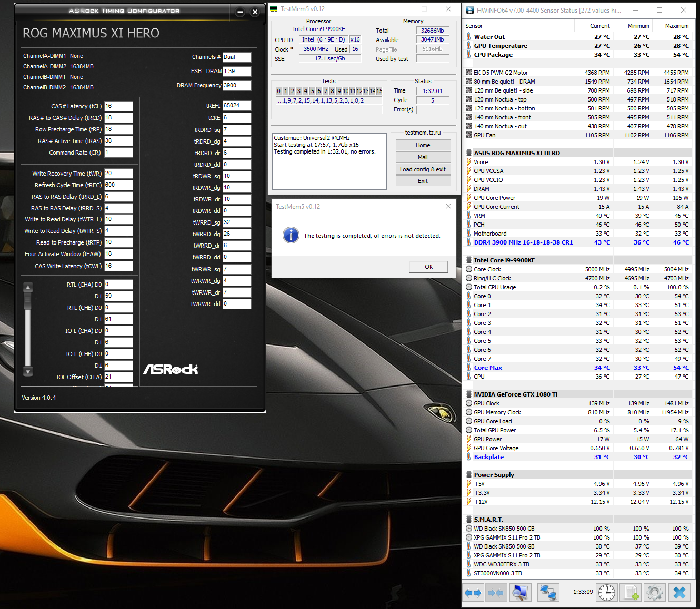Click the Refresh Cycle Time (tRFC) field
The image size is (700, 609).
(118, 185)
